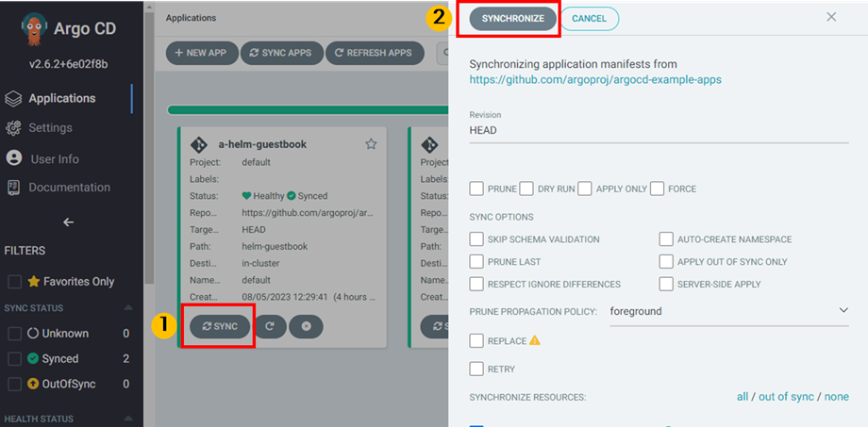The height and width of the screenshot is (427, 868).
Task: Click the sidebar vertical scrollbar
Action: [149, 146]
